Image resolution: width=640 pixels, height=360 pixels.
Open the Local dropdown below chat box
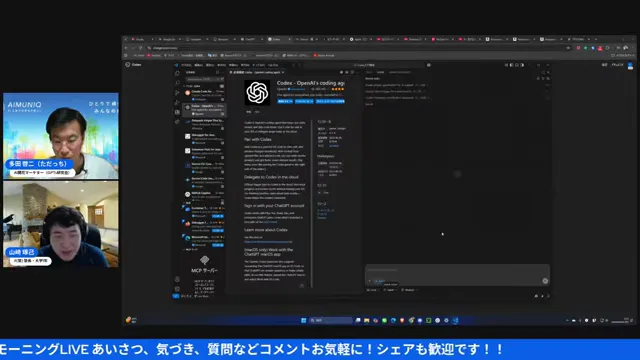click(373, 290)
